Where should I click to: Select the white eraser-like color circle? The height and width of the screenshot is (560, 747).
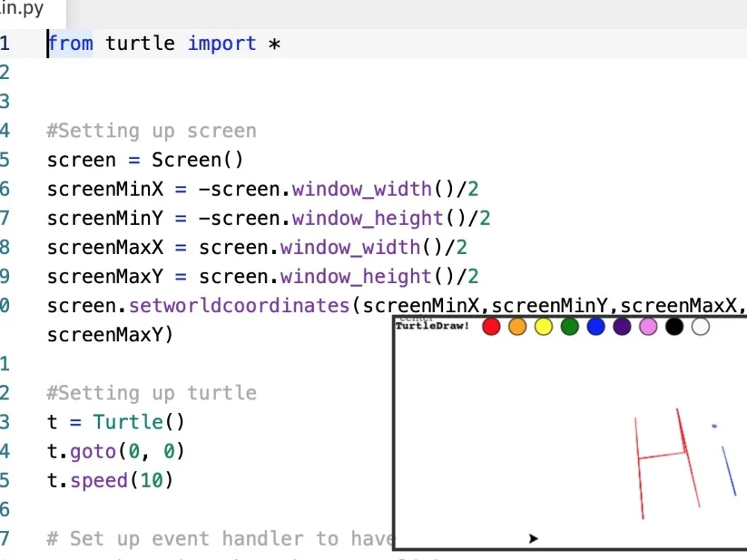tap(700, 326)
